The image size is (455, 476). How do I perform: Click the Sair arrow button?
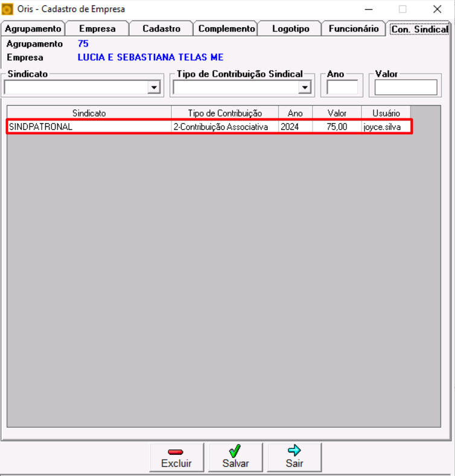294,457
